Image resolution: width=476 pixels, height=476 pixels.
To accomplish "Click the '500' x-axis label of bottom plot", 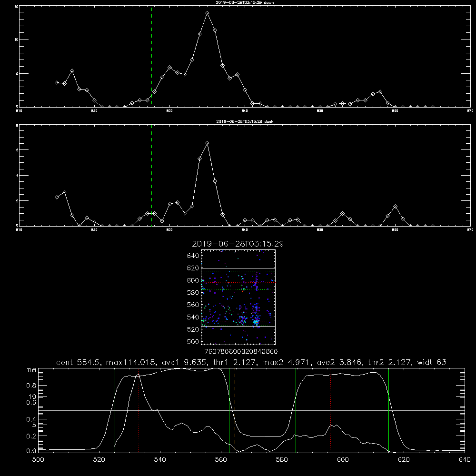I will 38,460.
